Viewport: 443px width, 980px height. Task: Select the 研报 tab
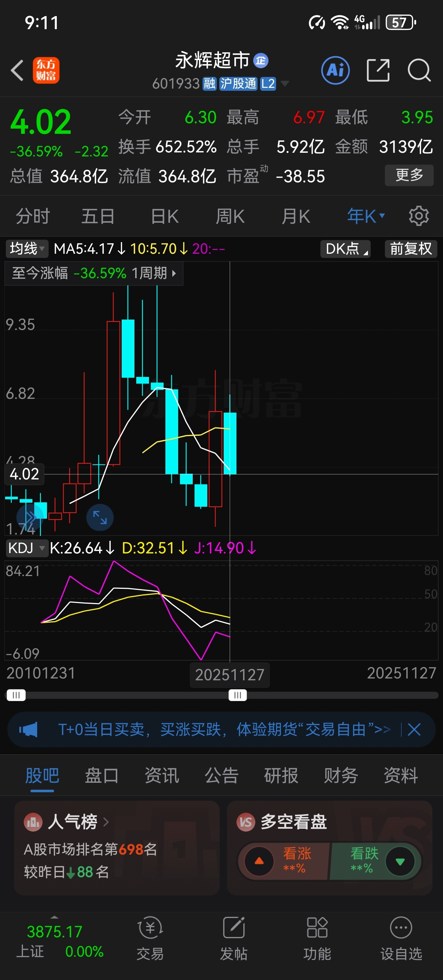281,775
